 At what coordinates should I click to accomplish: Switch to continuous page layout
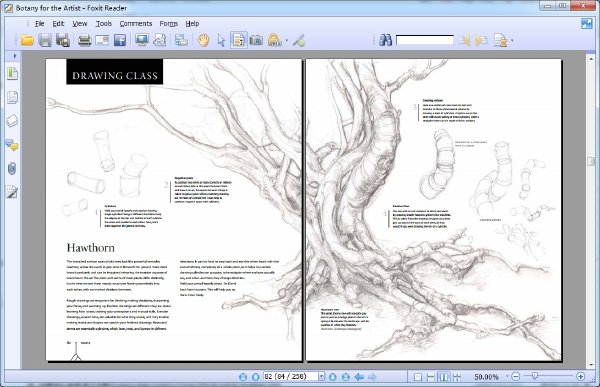(x=430, y=377)
